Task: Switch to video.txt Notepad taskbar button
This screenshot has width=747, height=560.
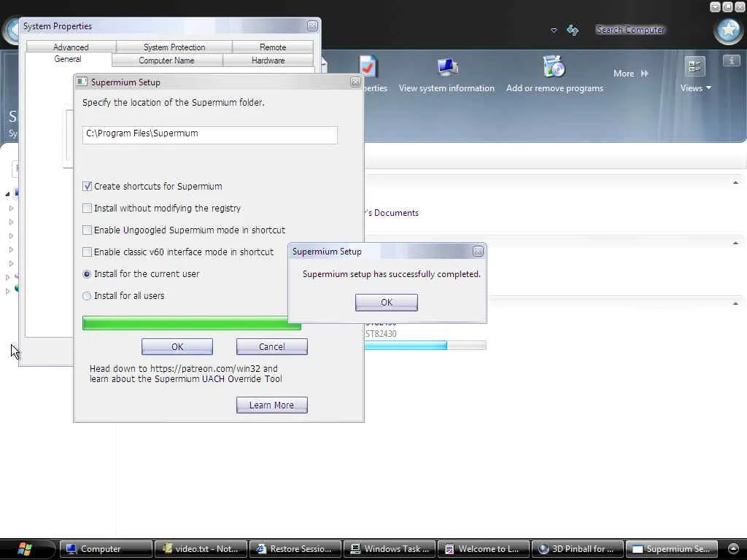Action: (201, 548)
